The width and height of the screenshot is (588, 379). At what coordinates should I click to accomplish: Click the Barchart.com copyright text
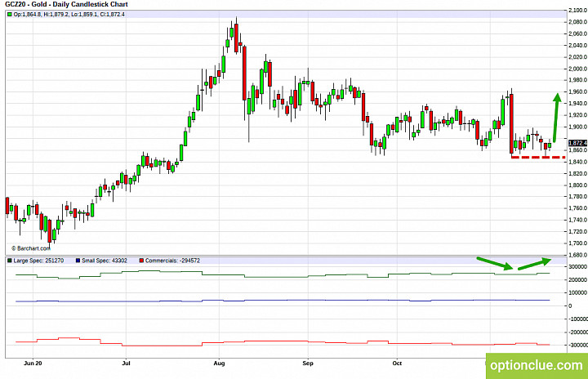point(31,248)
